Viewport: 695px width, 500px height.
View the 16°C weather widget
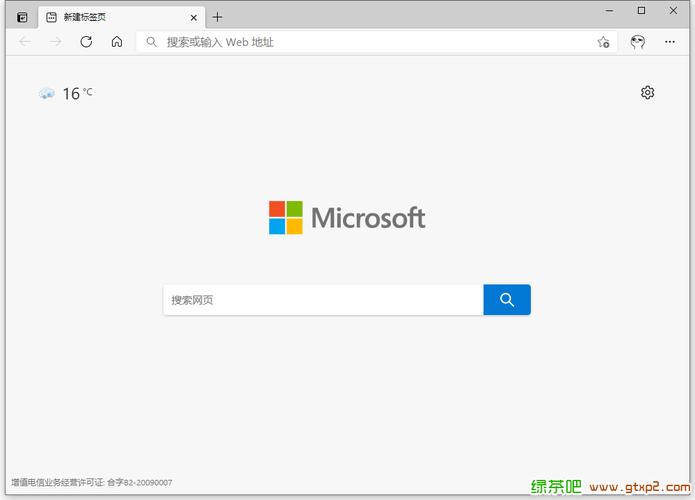[66, 94]
